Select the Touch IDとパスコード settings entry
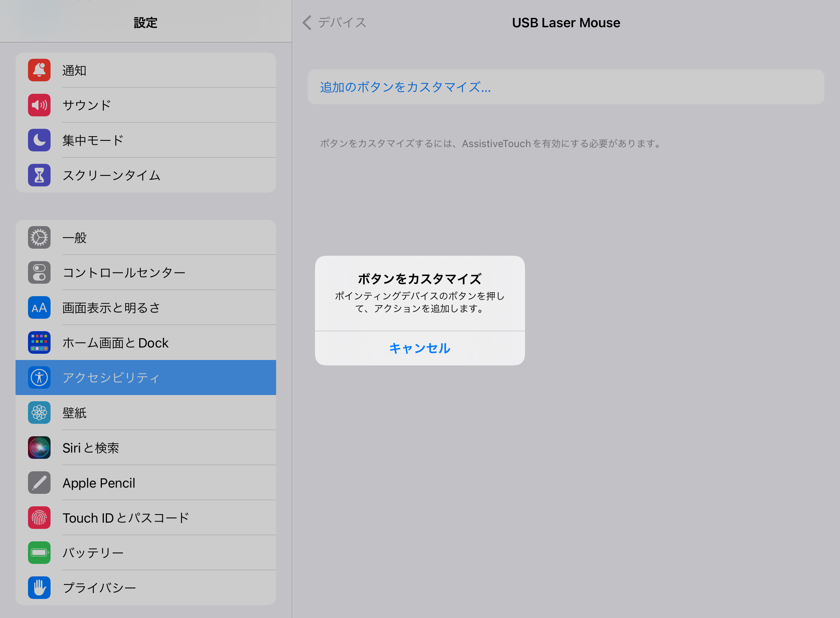This screenshot has height=618, width=840. point(126,518)
